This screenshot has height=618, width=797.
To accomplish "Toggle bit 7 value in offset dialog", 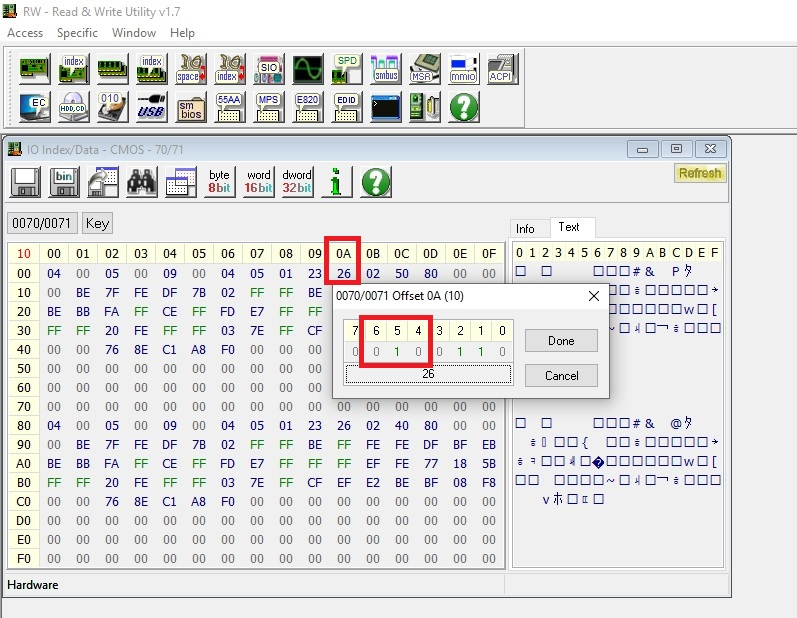I will pyautogui.click(x=353, y=352).
